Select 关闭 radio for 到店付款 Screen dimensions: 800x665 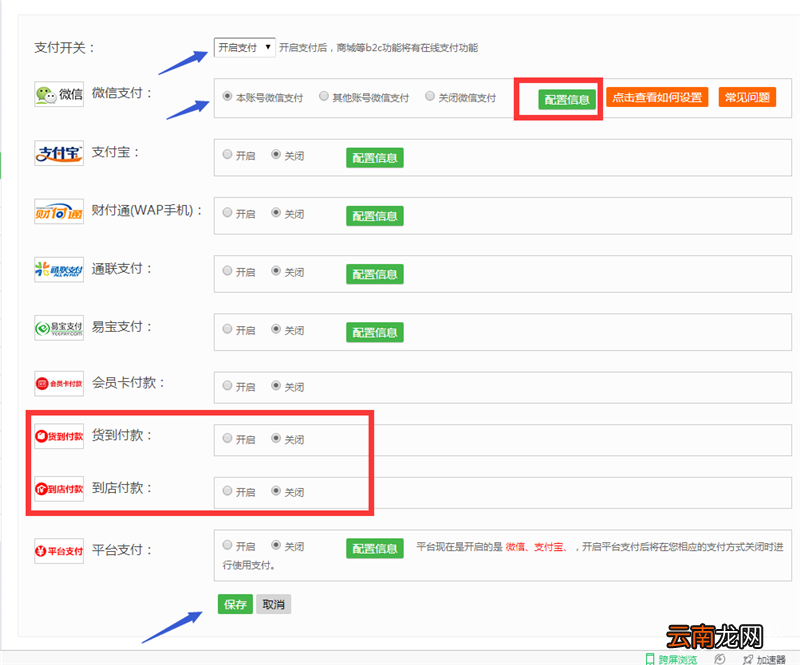[276, 490]
